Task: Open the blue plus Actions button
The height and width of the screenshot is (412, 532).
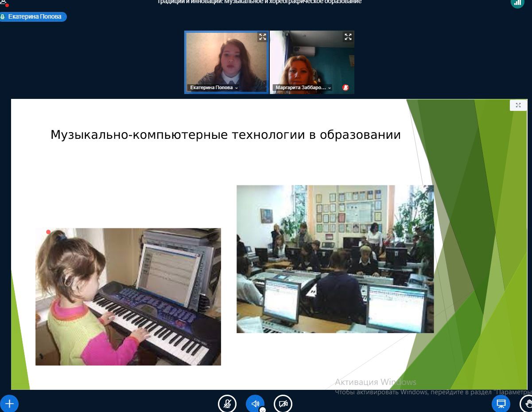Action: click(x=9, y=404)
